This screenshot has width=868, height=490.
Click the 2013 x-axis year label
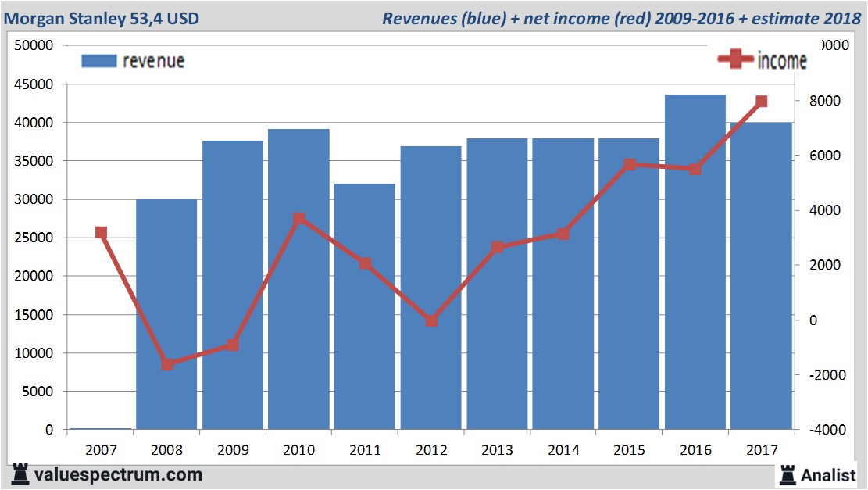[x=497, y=450]
